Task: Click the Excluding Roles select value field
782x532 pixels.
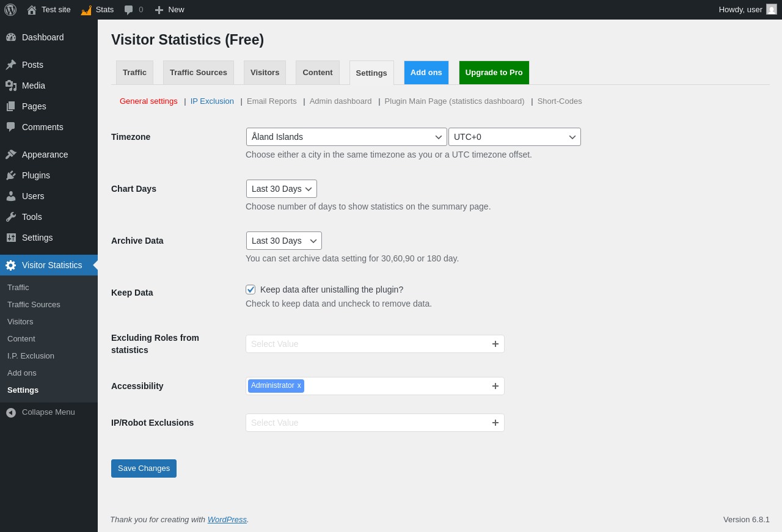Action: point(375,344)
